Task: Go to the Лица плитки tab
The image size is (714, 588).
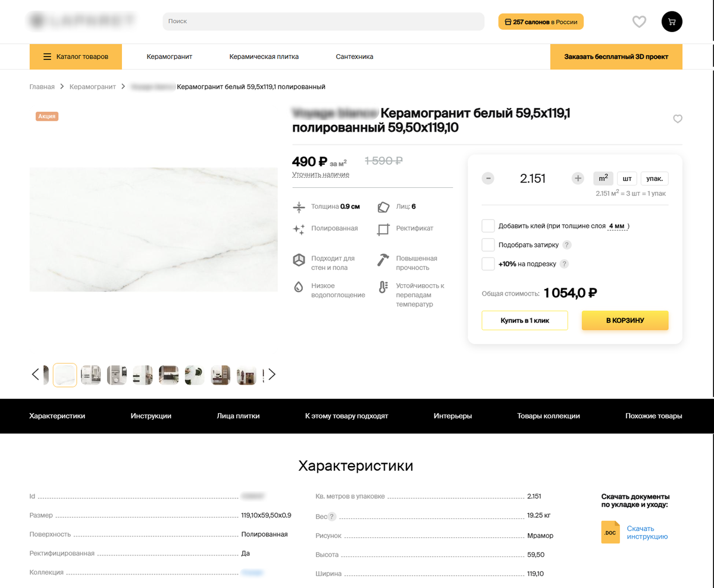Action: (238, 416)
